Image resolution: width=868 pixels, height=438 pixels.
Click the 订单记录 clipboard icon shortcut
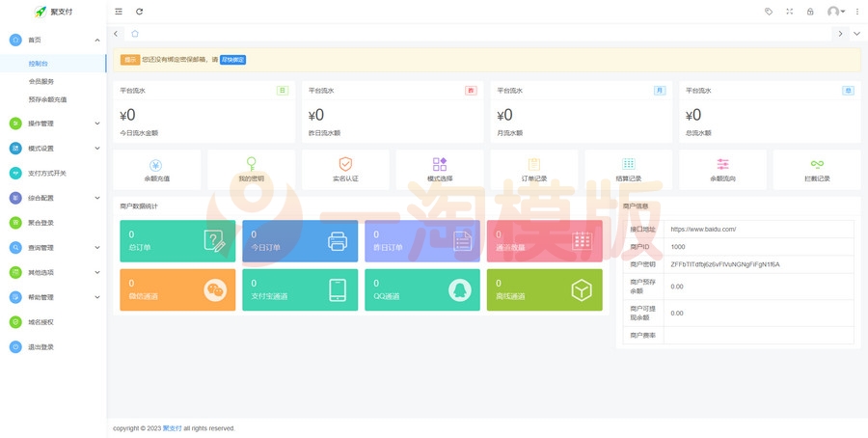[533, 164]
